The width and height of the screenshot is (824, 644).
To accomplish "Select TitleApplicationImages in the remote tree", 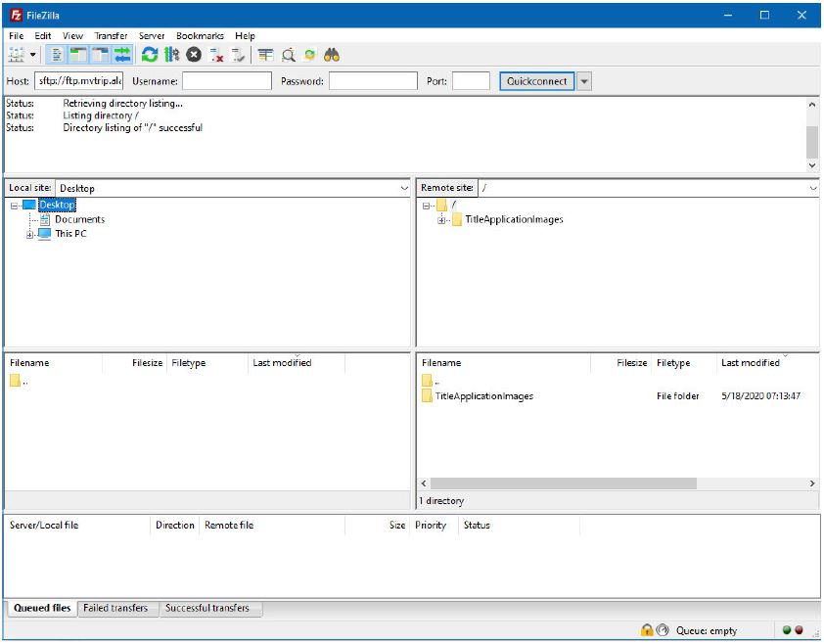I will tap(514, 219).
